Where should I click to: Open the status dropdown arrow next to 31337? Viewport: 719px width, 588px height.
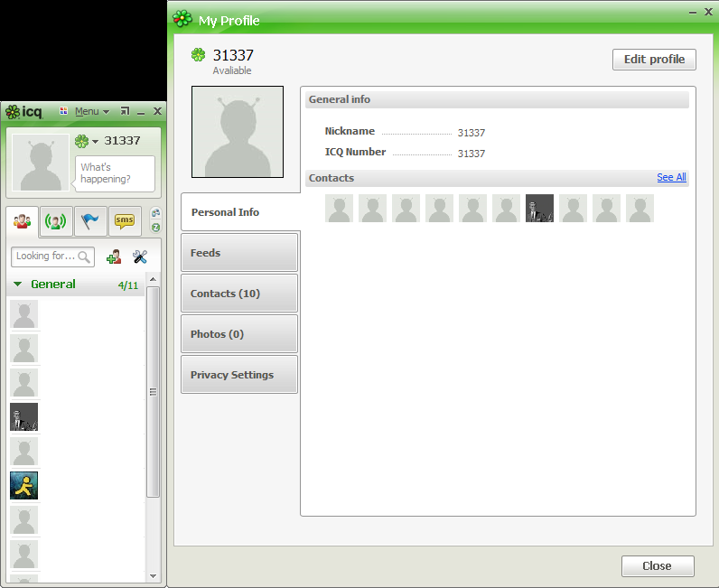pos(96,142)
